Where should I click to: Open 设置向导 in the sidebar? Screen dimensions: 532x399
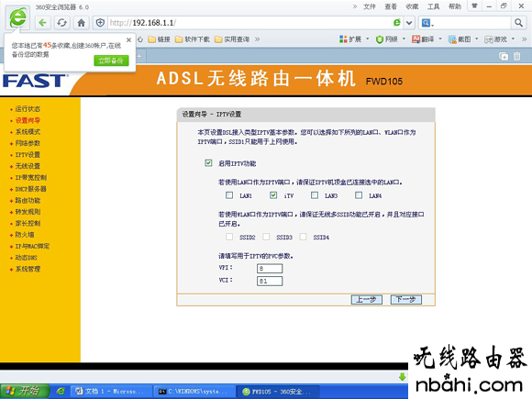pyautogui.click(x=28, y=120)
